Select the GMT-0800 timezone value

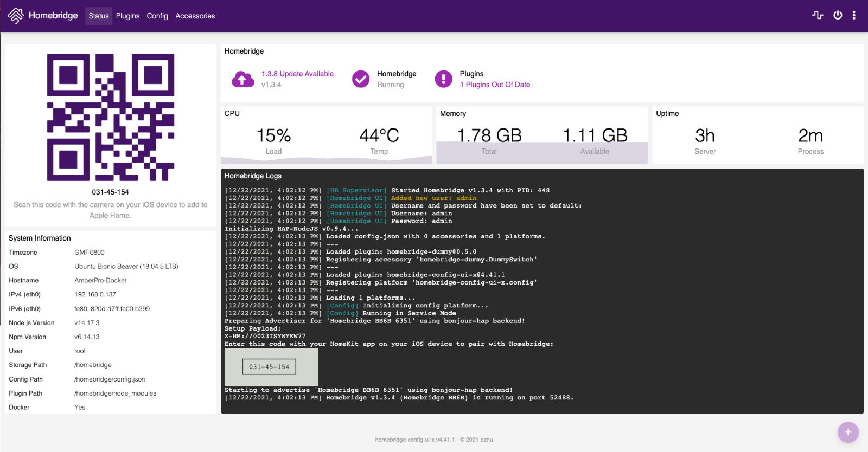coord(90,253)
